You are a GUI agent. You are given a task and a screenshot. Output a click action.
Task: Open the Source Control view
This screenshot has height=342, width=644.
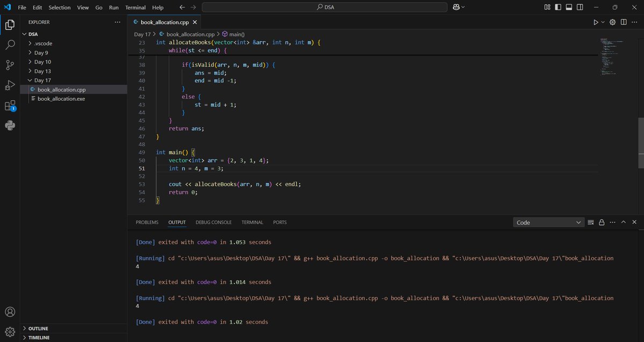(x=10, y=65)
